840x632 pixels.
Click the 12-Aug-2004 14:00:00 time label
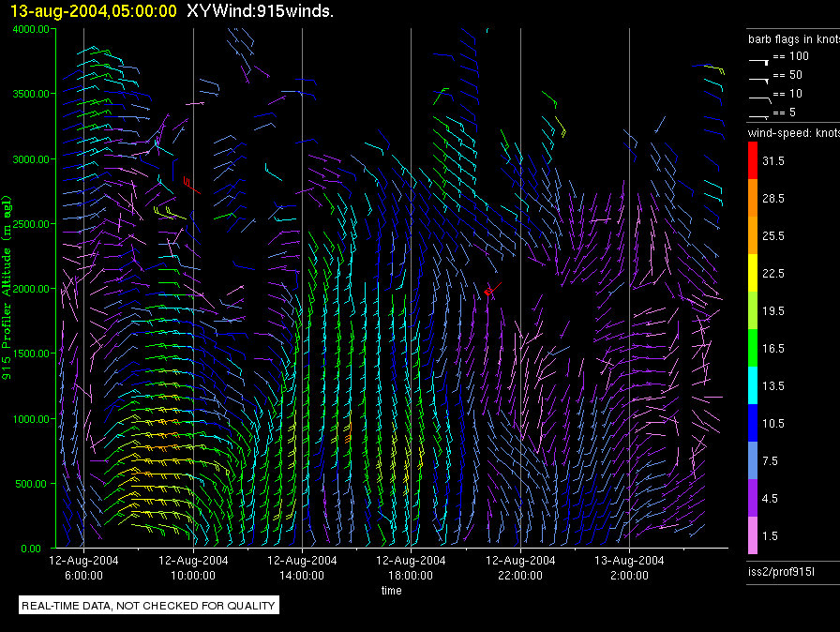pyautogui.click(x=302, y=567)
